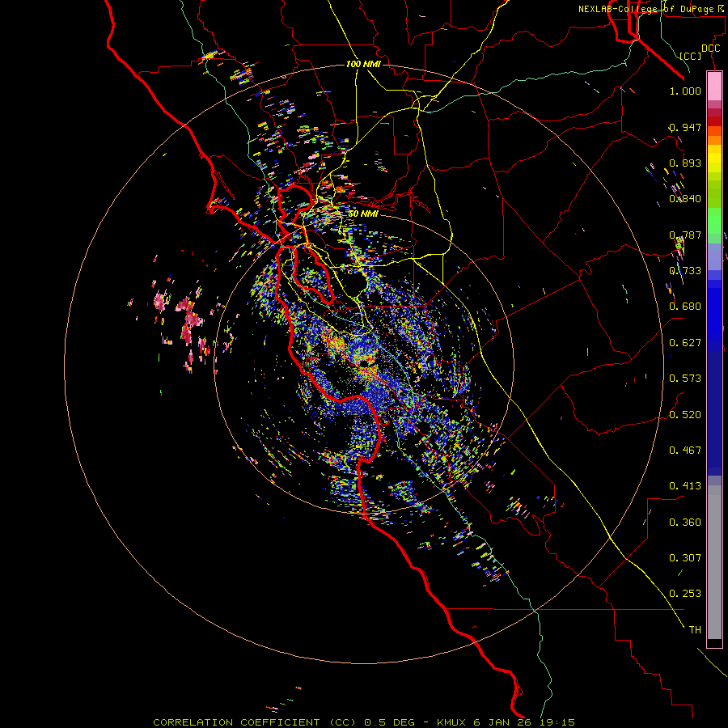Select the "0.360" scale value
Screen dimensions: 728x728
[x=685, y=523]
